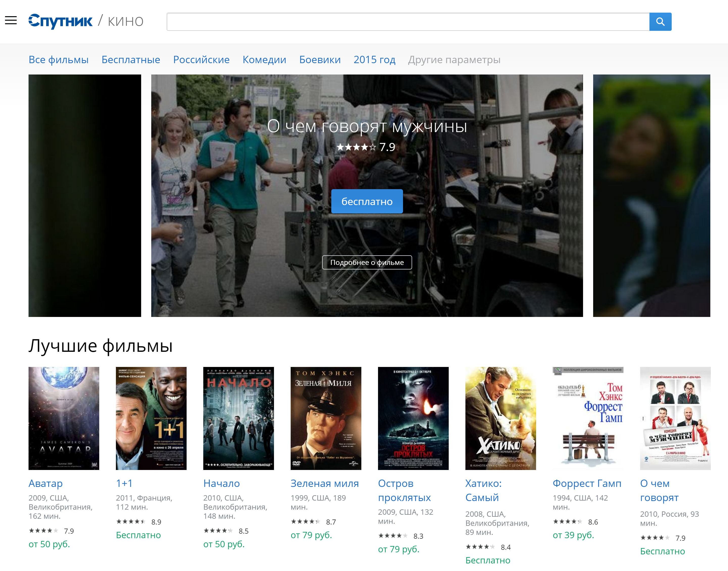Click Аватар star rating 7.9

click(x=51, y=531)
